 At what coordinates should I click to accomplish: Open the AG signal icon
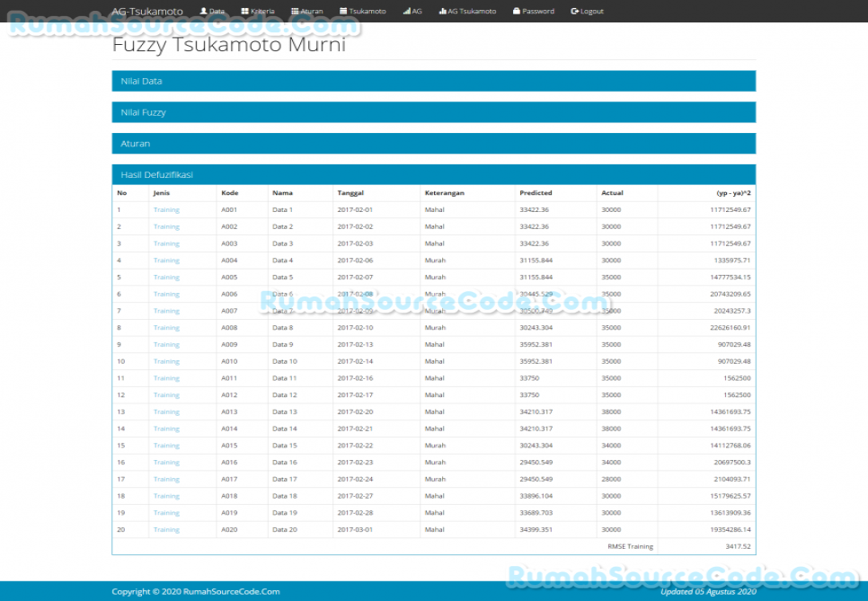click(407, 11)
